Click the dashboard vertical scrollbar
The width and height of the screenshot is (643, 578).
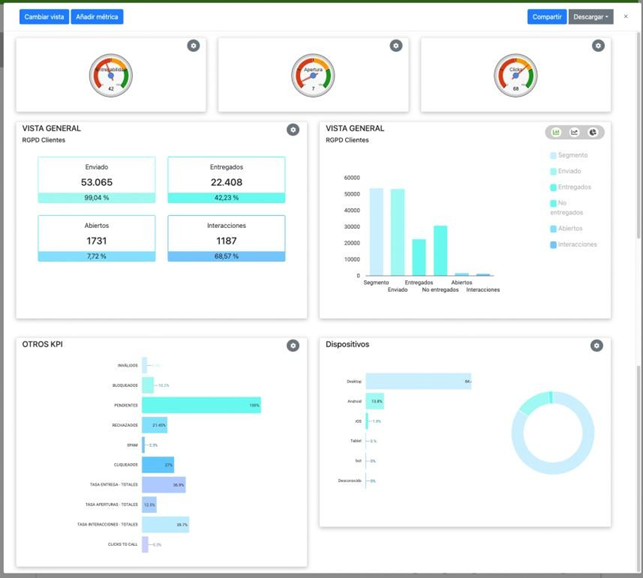pyautogui.click(x=638, y=135)
